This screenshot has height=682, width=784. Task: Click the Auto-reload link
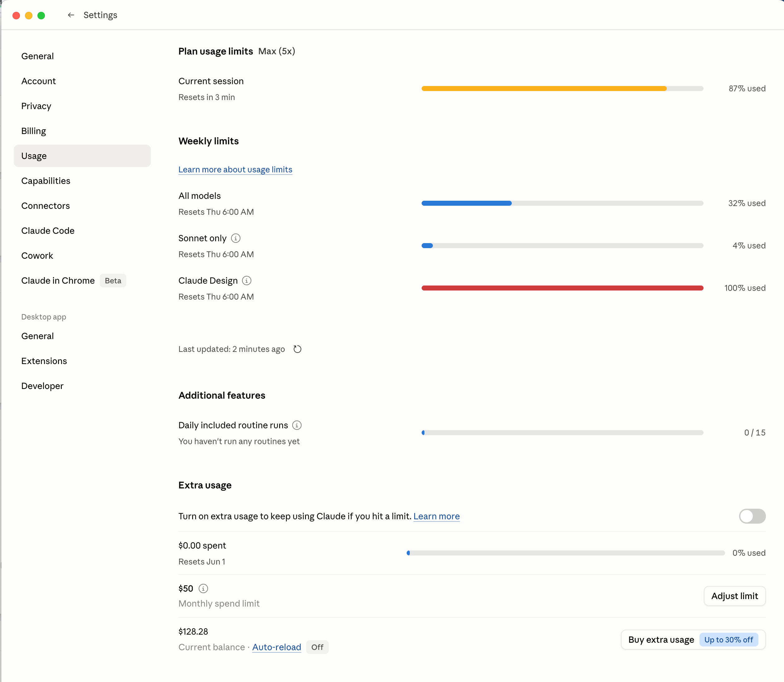276,647
